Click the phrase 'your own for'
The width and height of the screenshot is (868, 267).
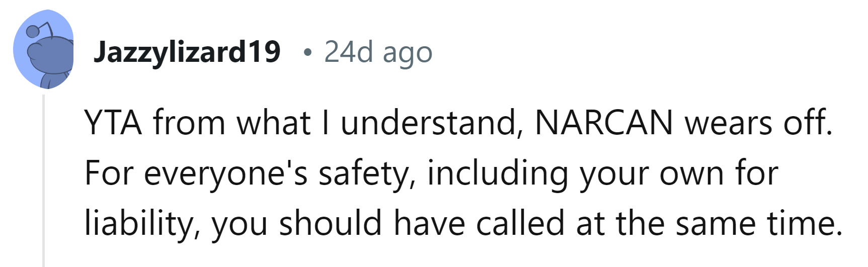click(x=679, y=173)
